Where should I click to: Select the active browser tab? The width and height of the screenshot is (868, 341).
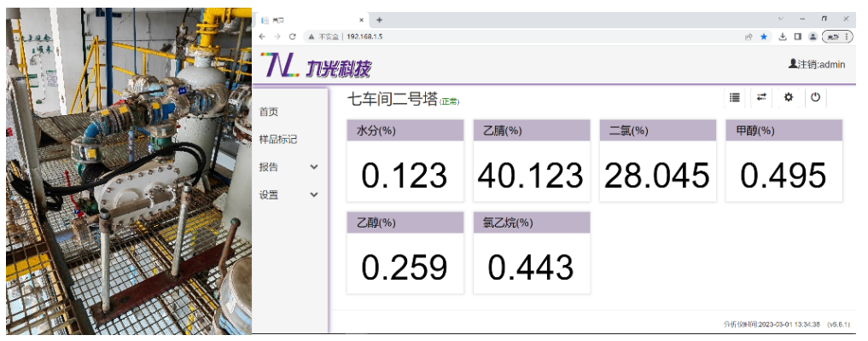coord(312,20)
